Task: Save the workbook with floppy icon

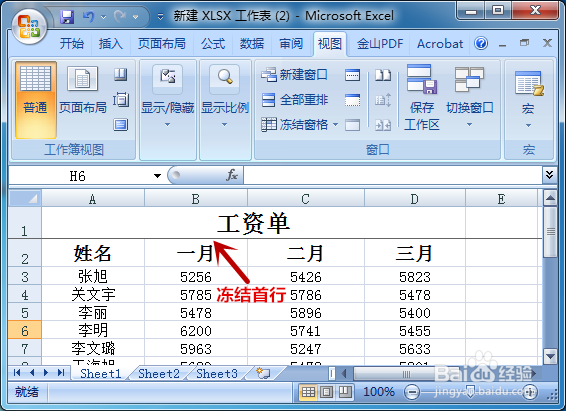Action: pyautogui.click(x=67, y=17)
